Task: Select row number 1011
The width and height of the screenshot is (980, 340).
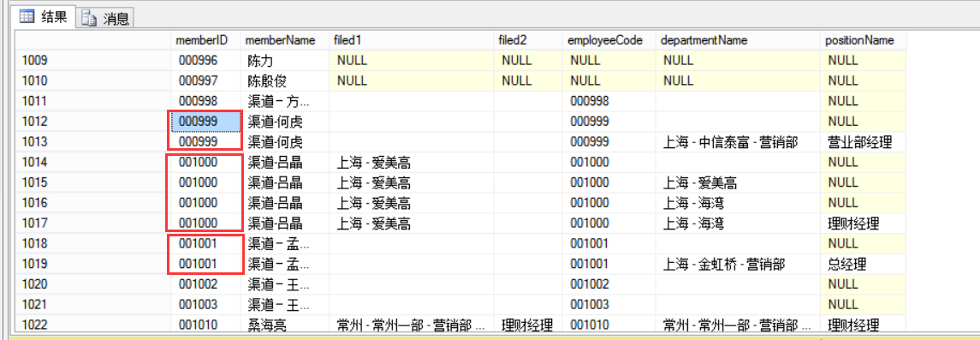Action: pos(93,100)
